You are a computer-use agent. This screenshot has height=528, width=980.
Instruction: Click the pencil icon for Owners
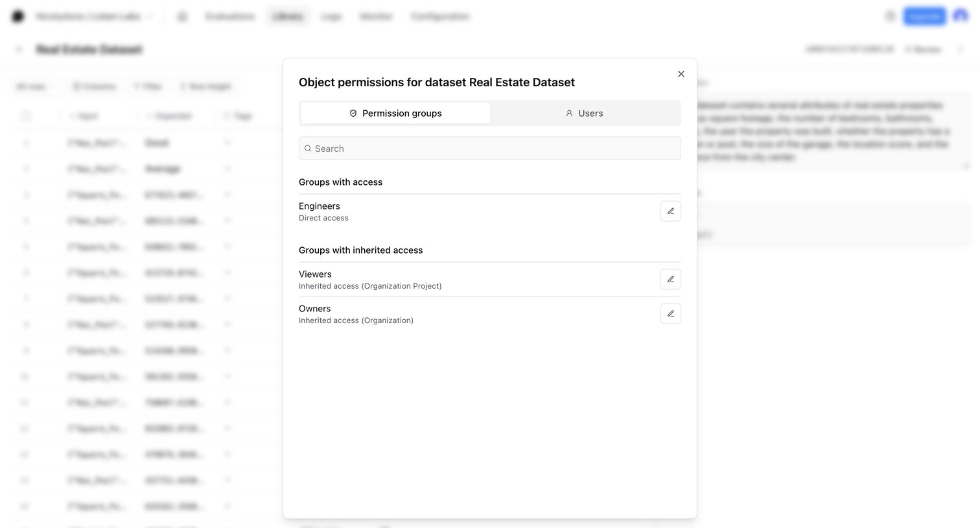point(671,314)
